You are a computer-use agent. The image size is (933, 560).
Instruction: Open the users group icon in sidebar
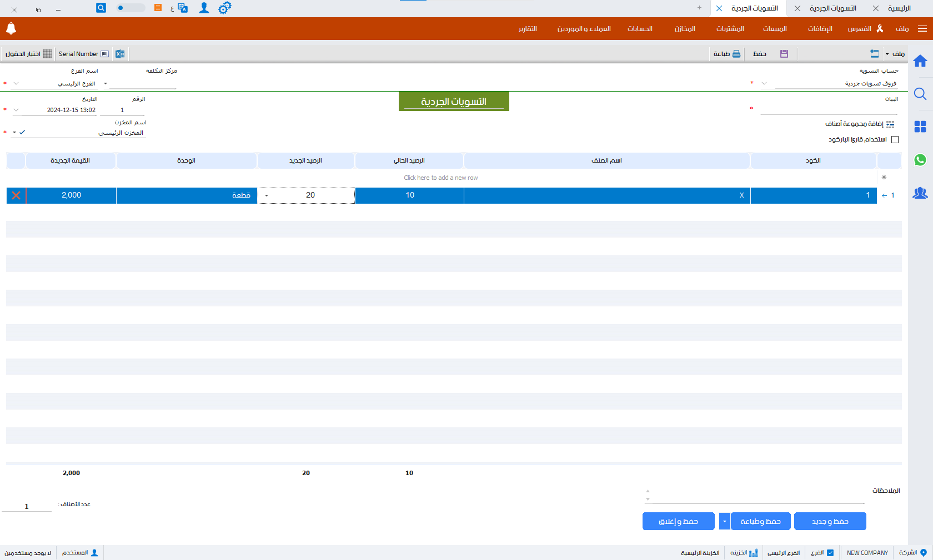coord(920,193)
